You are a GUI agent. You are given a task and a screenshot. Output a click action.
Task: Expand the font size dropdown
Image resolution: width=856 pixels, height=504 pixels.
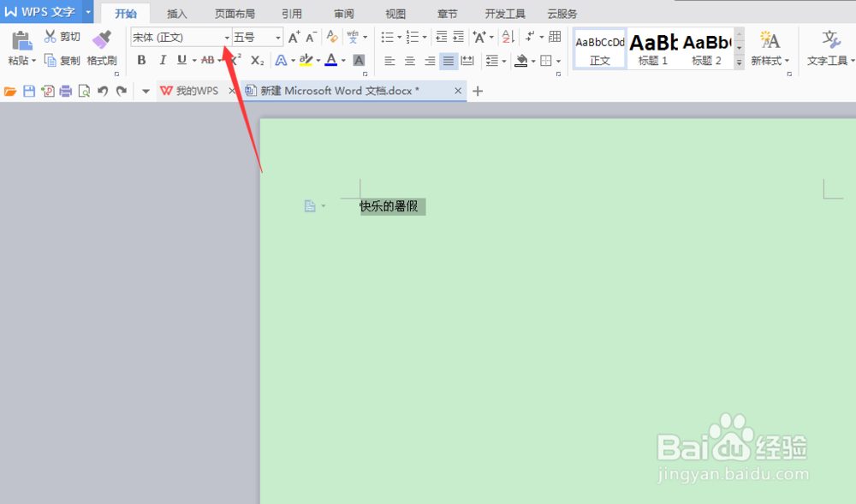pyautogui.click(x=276, y=38)
